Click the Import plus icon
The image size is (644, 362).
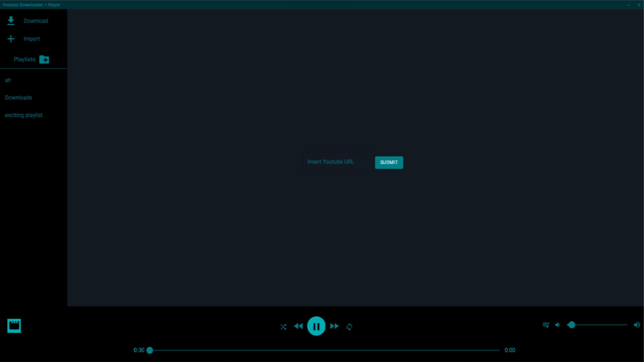11,39
